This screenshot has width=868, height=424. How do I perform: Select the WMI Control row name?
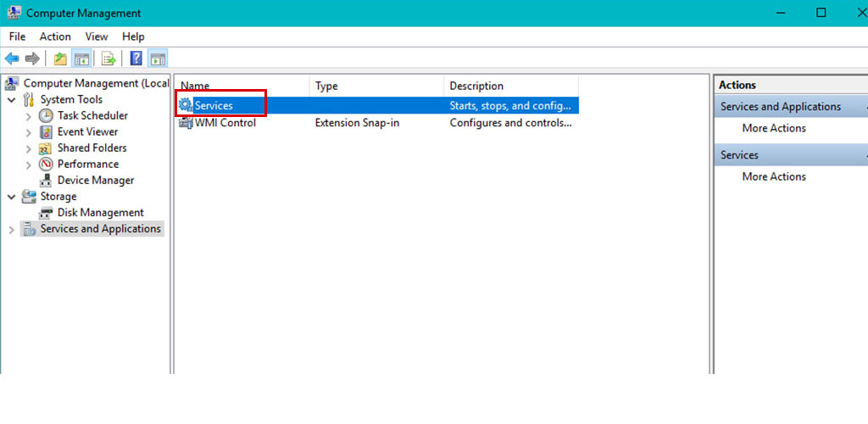(x=225, y=123)
